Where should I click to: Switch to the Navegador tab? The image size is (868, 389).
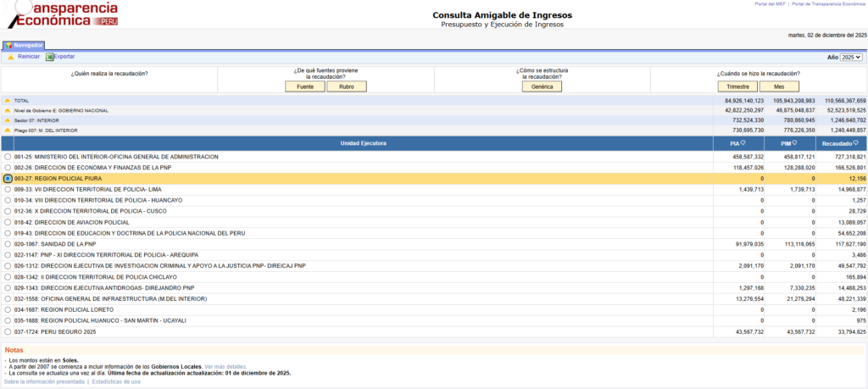(24, 45)
